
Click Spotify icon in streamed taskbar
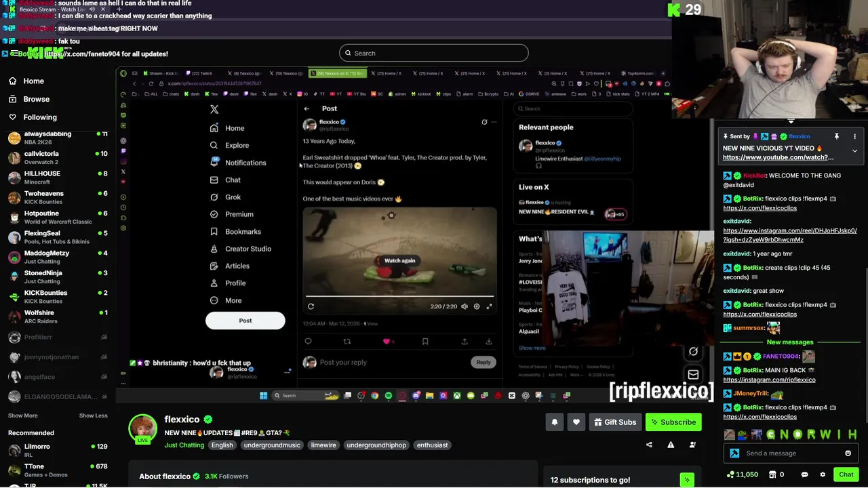[x=388, y=396]
